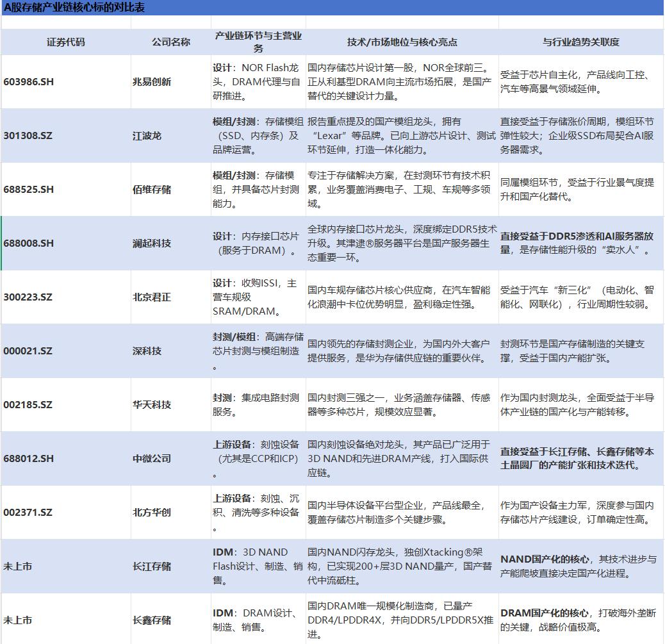The height and width of the screenshot is (644, 665).
Task: Click the stock code 301308.SZ
Action: [x=27, y=136]
